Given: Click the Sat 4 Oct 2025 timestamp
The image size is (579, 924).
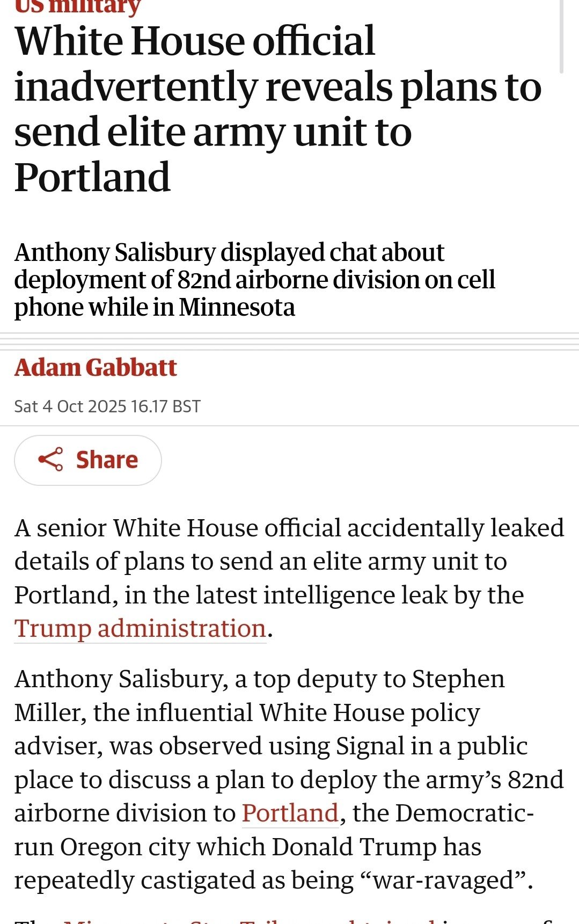Looking at the screenshot, I should 107,406.
